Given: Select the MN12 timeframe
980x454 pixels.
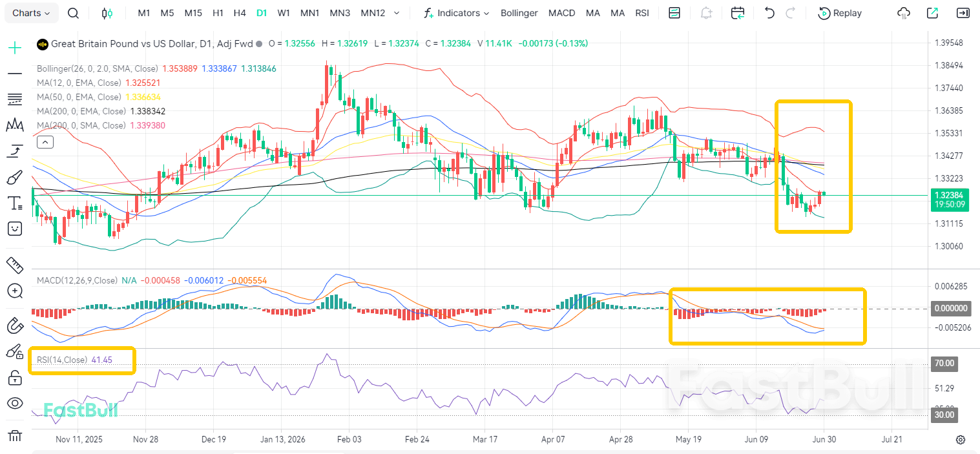Looking at the screenshot, I should 373,13.
